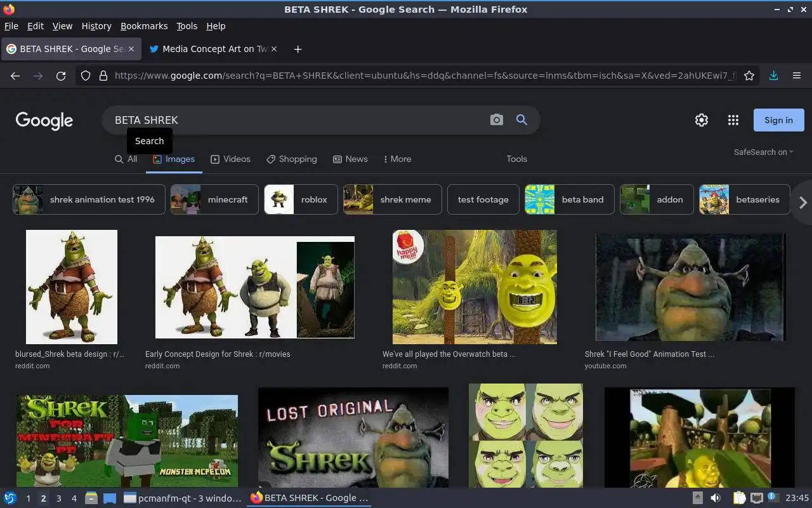Open Google quick settings gear
The width and height of the screenshot is (812, 508).
pyautogui.click(x=702, y=120)
